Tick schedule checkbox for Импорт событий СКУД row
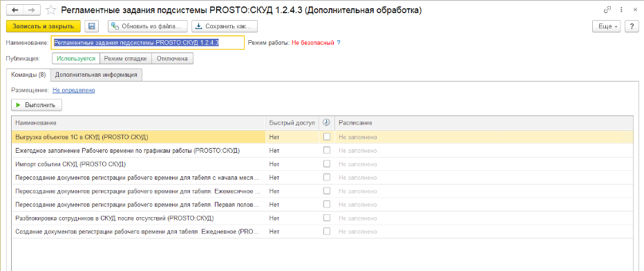 pos(327,165)
